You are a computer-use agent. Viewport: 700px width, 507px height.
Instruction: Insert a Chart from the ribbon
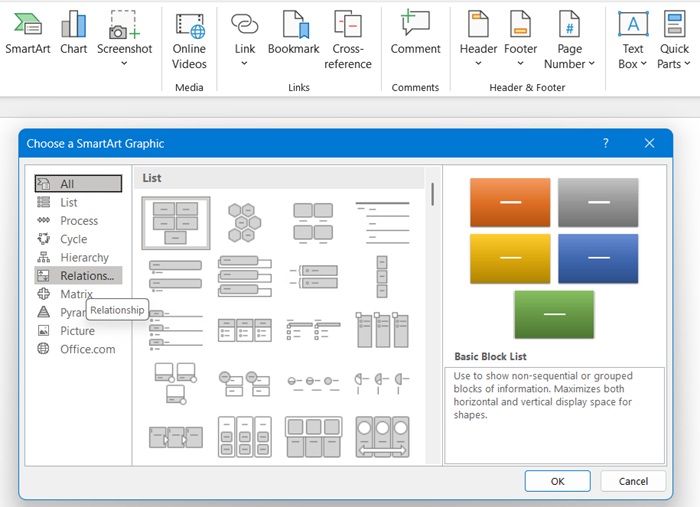click(74, 33)
